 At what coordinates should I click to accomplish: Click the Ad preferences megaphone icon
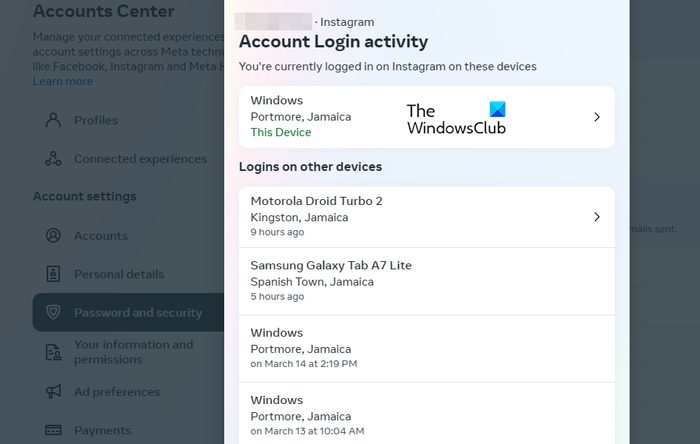pos(53,392)
